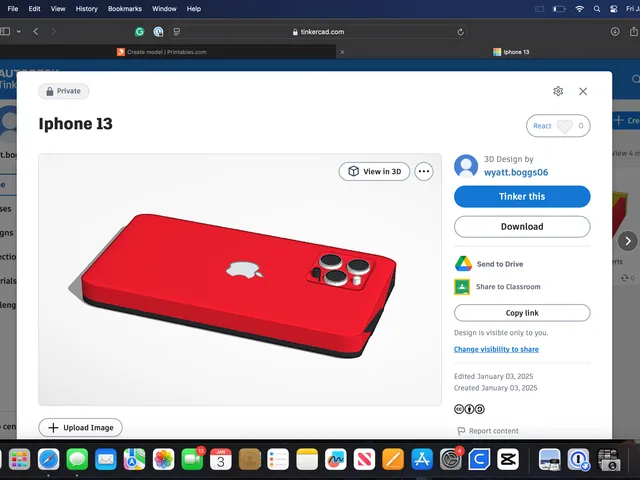Click the red iPhone 3D preview image
Image resolution: width=640 pixels, height=480 pixels.
pos(240,280)
